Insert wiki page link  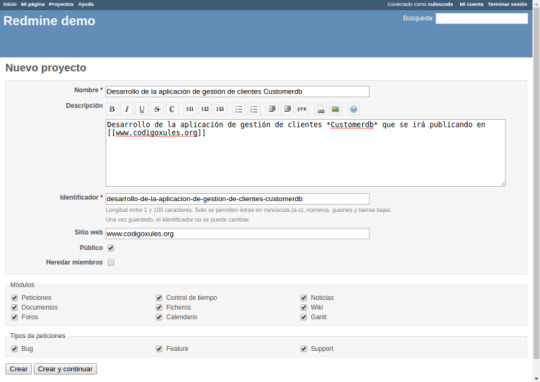coord(321,109)
